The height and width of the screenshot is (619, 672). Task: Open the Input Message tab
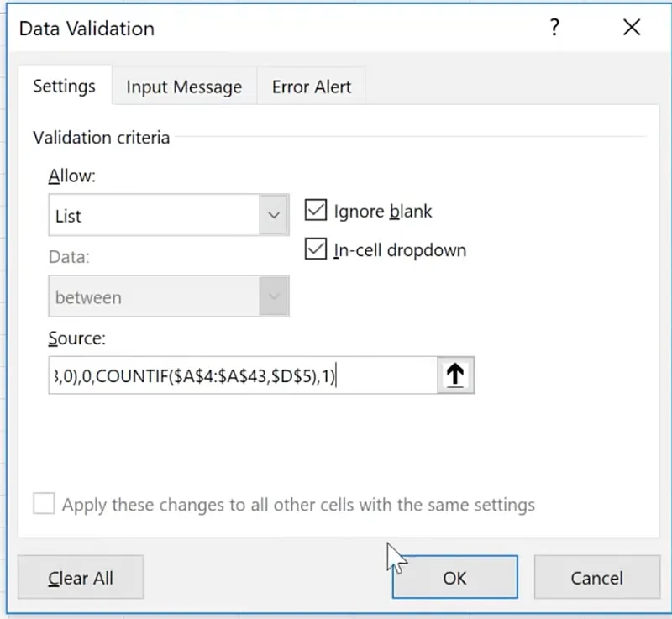tap(184, 87)
